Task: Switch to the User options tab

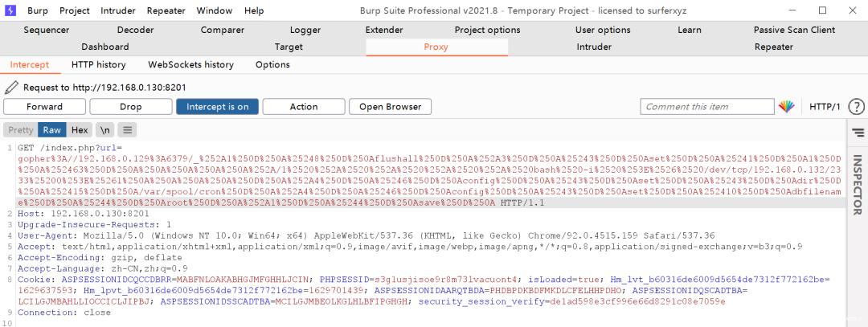Action: point(603,30)
